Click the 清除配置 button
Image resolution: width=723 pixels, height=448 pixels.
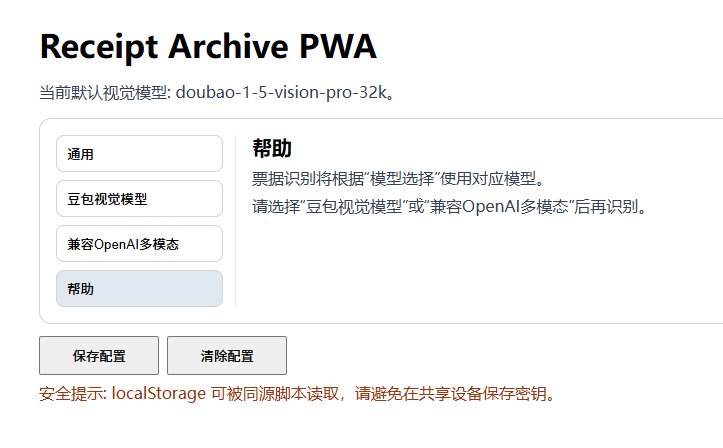(x=227, y=356)
